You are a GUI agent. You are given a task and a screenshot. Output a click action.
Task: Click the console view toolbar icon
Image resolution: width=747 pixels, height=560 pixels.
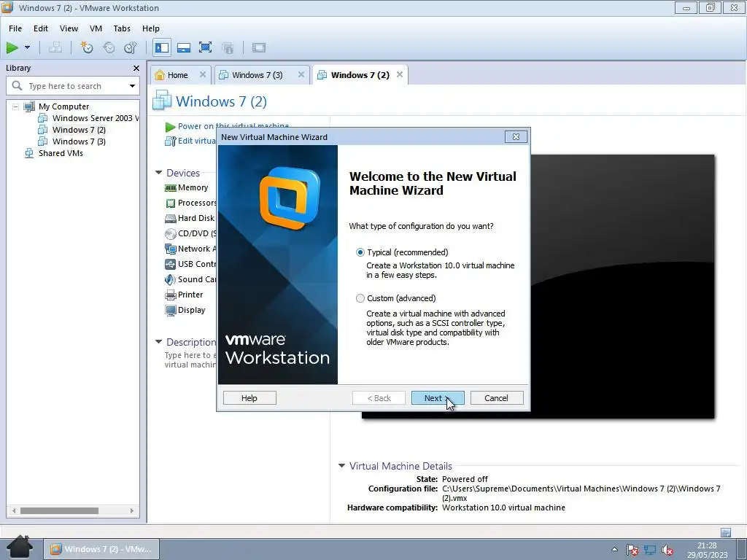pyautogui.click(x=259, y=47)
